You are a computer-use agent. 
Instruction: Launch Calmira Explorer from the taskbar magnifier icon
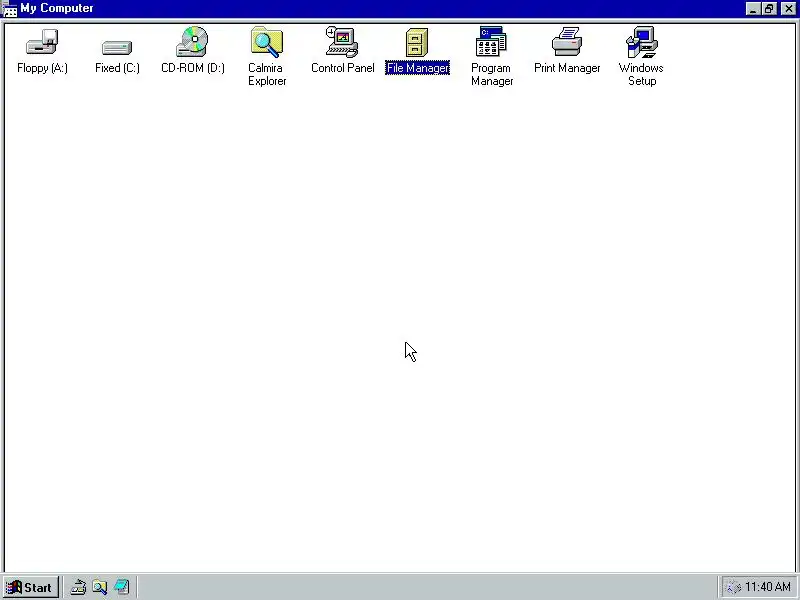pyautogui.click(x=100, y=587)
